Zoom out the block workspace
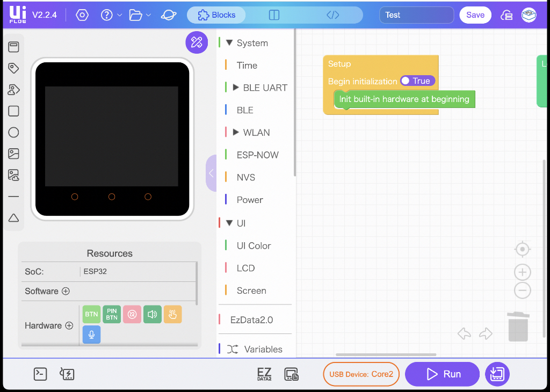The width and height of the screenshot is (550, 392). [x=522, y=291]
